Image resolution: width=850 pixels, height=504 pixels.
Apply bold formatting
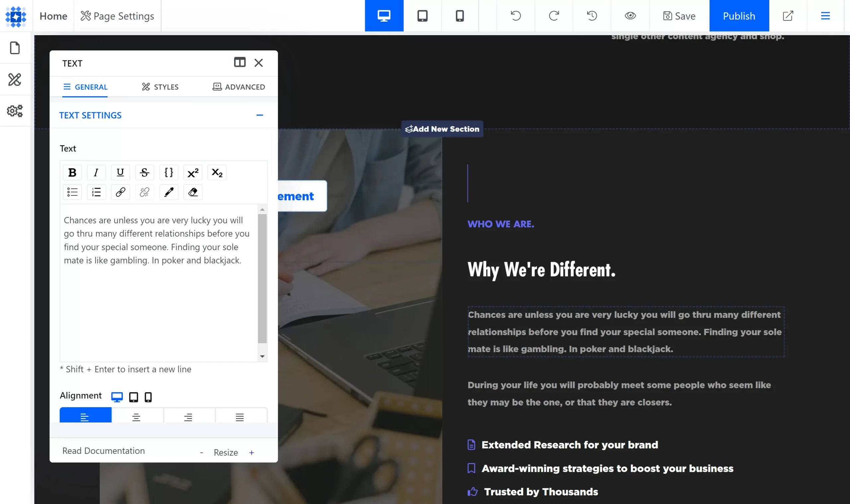point(72,173)
